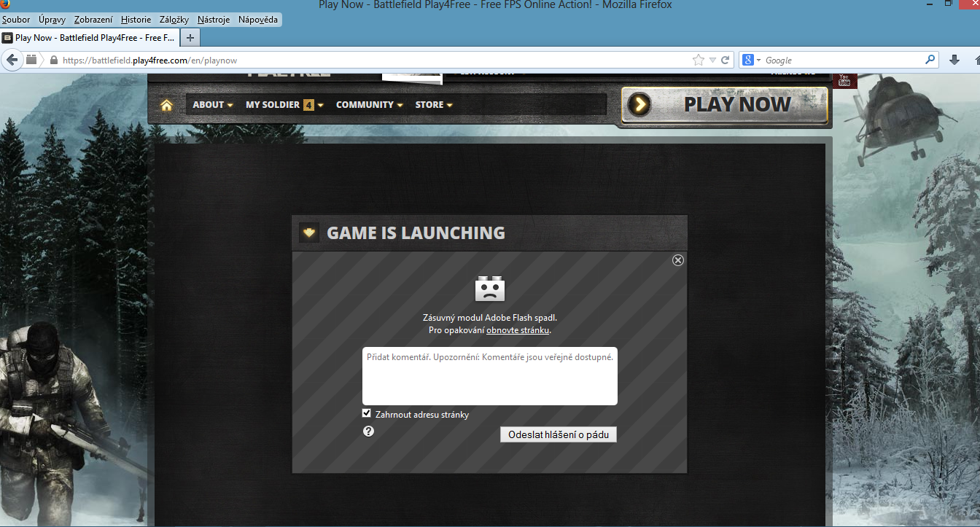Reload the page with the refresh icon
980x527 pixels.
pyautogui.click(x=726, y=60)
